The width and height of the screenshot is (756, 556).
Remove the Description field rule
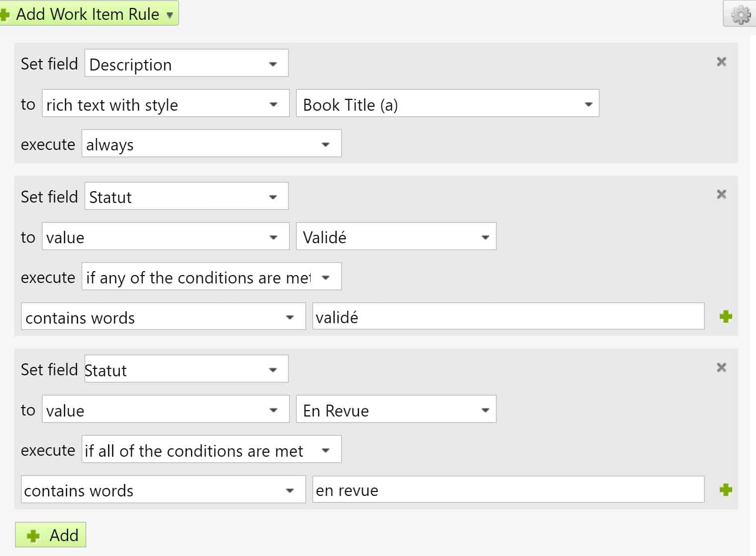coord(721,62)
